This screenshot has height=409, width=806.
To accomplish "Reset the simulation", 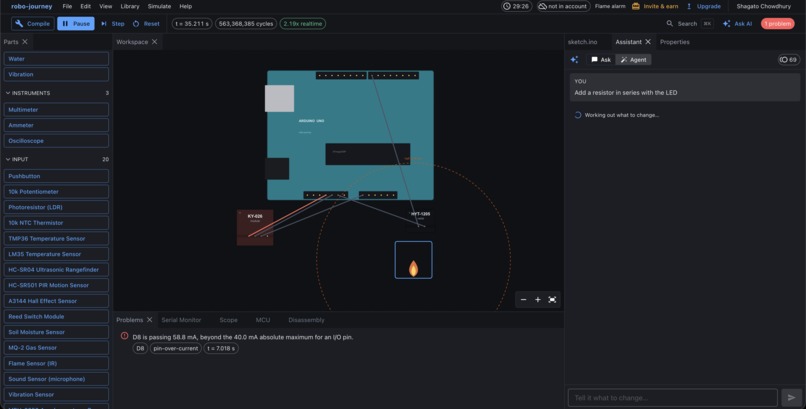I will click(x=146, y=24).
